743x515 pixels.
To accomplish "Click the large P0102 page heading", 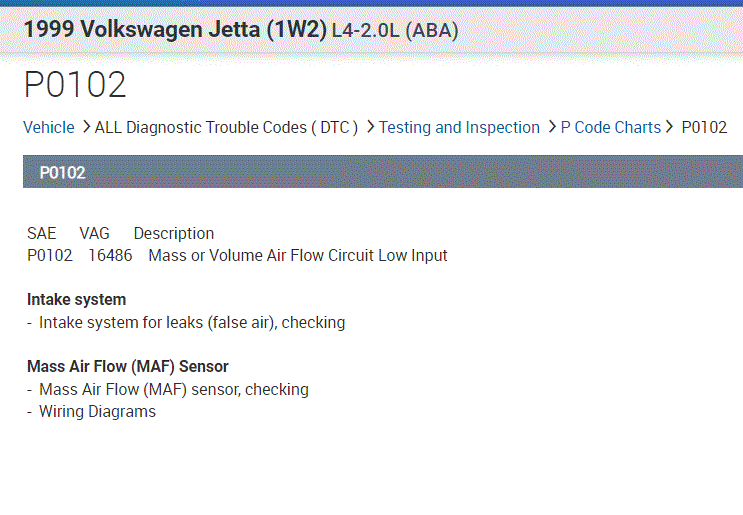I will point(76,86).
